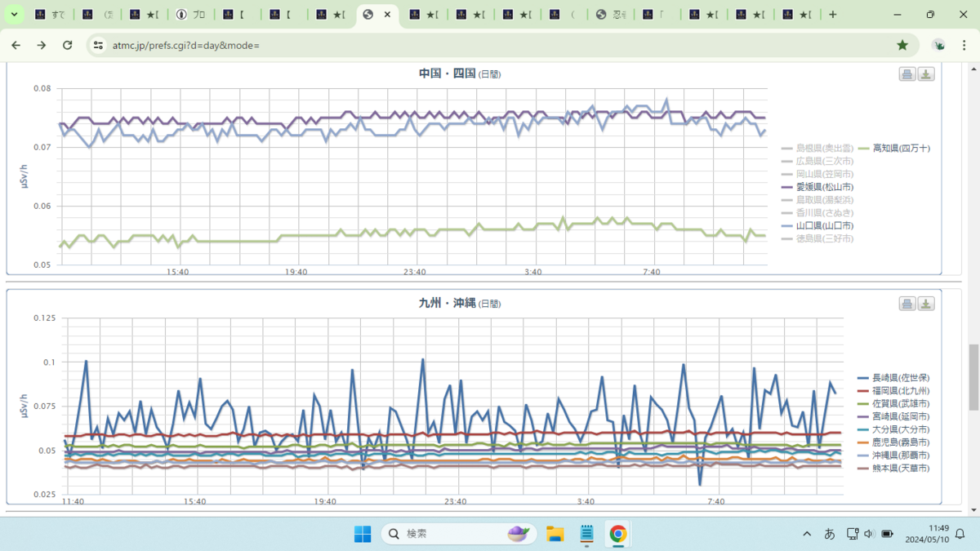Hide the 福岡県(北九州) series line
Screen dimensions: 980x551
(894, 391)
